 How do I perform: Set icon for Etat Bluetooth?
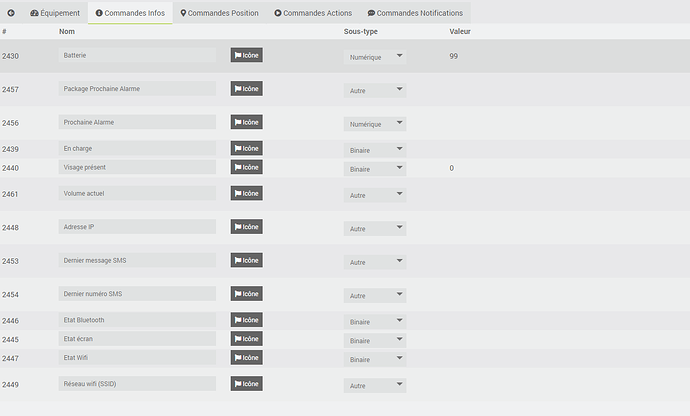point(246,320)
